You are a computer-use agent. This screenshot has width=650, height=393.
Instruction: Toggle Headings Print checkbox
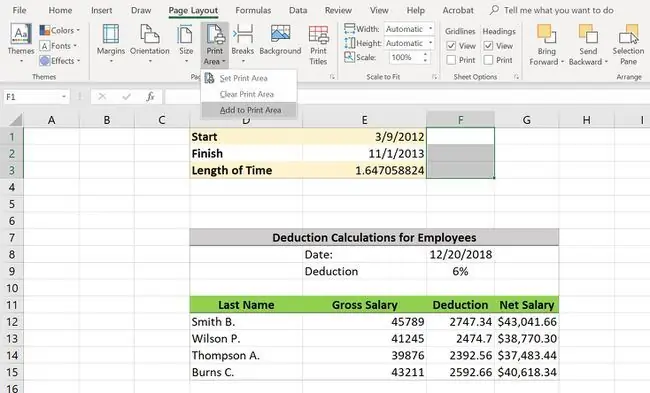pyautogui.click(x=488, y=60)
